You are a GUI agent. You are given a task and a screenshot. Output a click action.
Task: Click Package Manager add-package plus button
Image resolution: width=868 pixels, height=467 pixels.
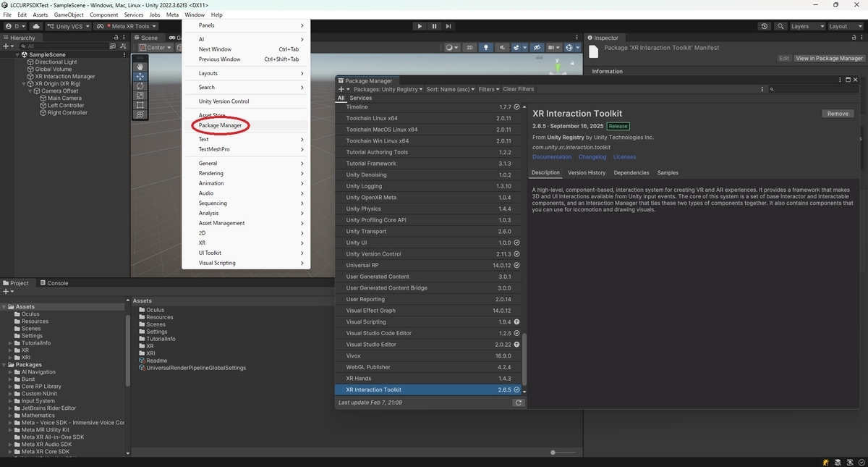pos(343,89)
